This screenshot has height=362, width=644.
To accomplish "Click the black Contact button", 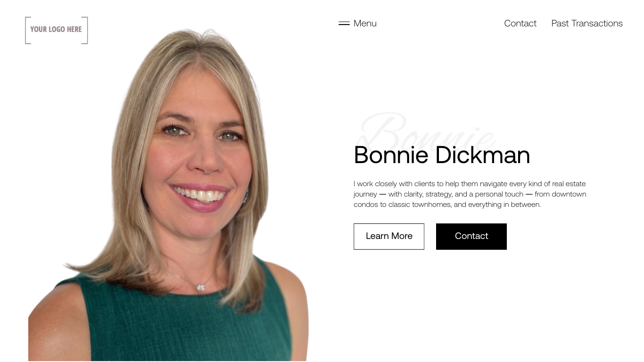I will coord(471,236).
